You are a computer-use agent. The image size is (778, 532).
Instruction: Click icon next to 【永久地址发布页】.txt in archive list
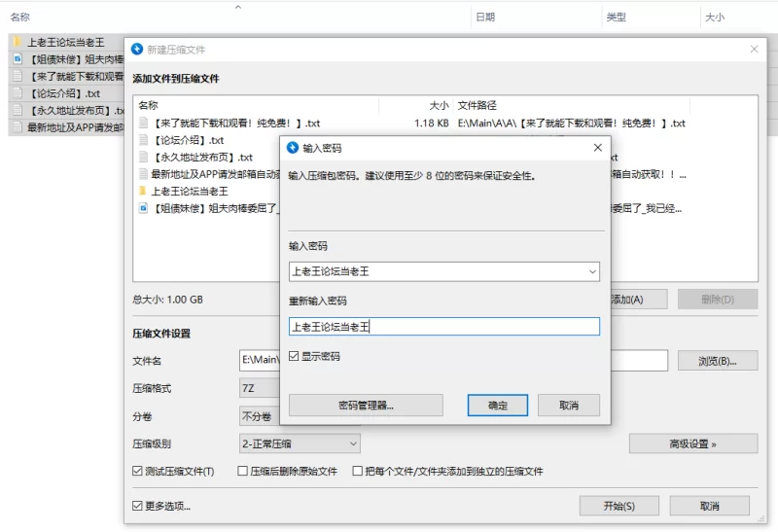(x=143, y=157)
